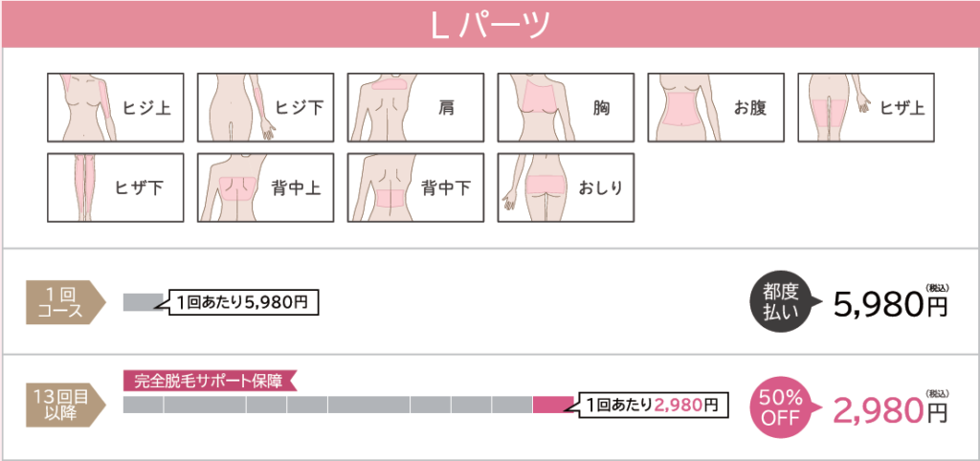Click the pink 2,980円 price text

(x=891, y=409)
